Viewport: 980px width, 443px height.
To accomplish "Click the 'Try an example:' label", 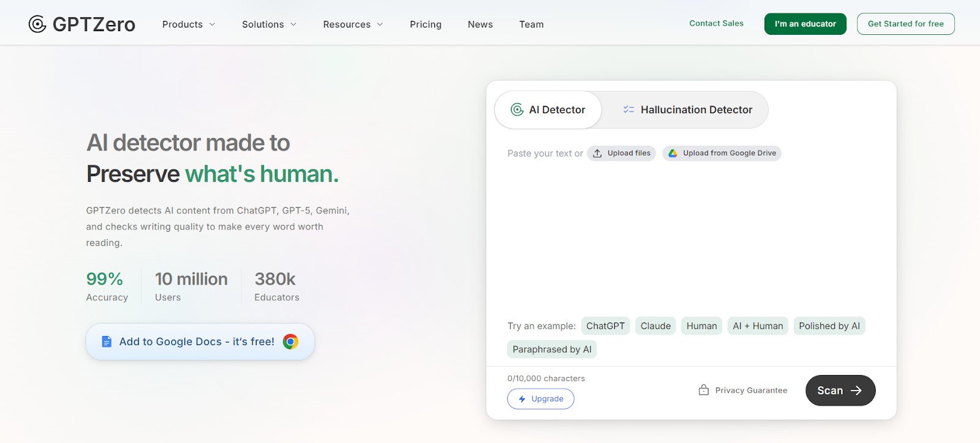I will [x=541, y=326].
